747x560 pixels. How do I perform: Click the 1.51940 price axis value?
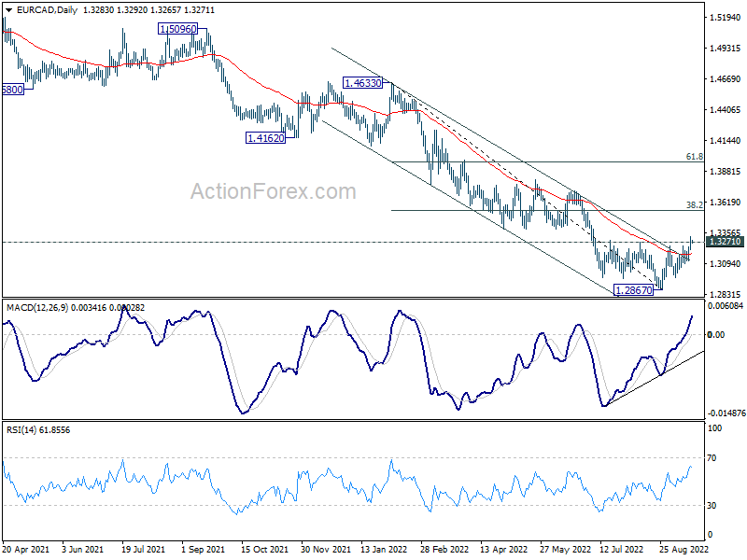pyautogui.click(x=726, y=18)
